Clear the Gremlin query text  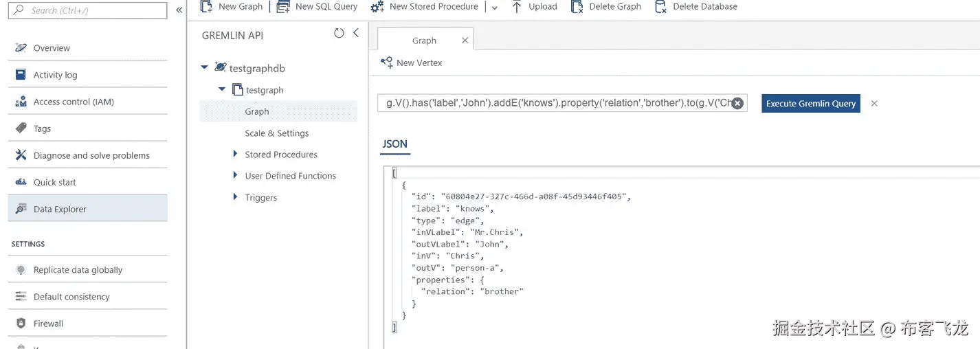(x=737, y=104)
